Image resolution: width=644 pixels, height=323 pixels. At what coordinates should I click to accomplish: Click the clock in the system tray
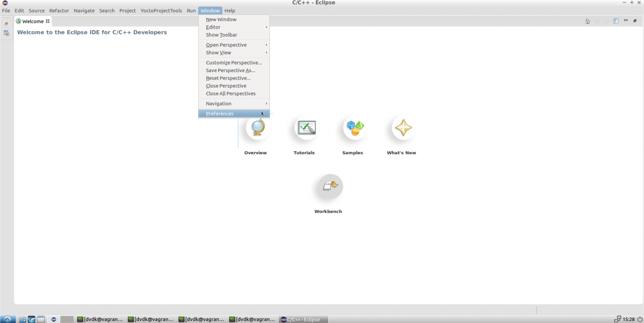click(628, 319)
